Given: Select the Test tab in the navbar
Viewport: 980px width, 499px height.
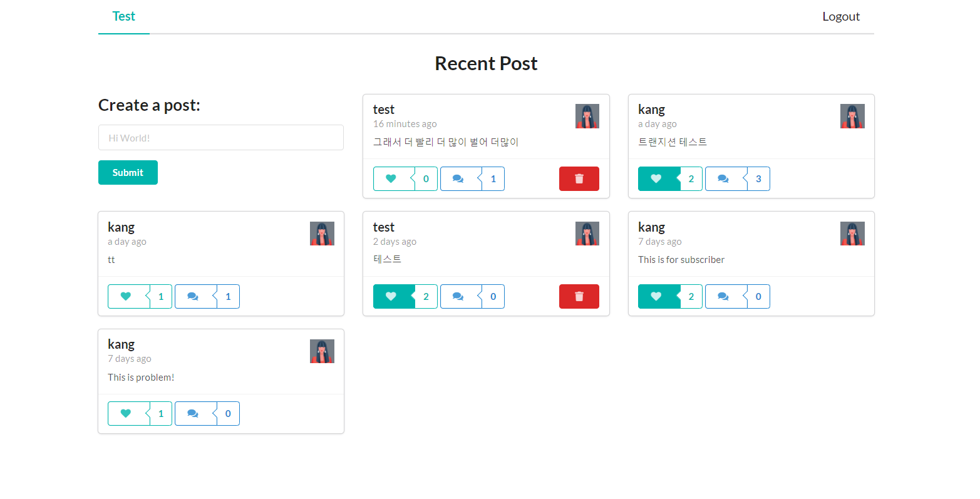Looking at the screenshot, I should [x=123, y=16].
